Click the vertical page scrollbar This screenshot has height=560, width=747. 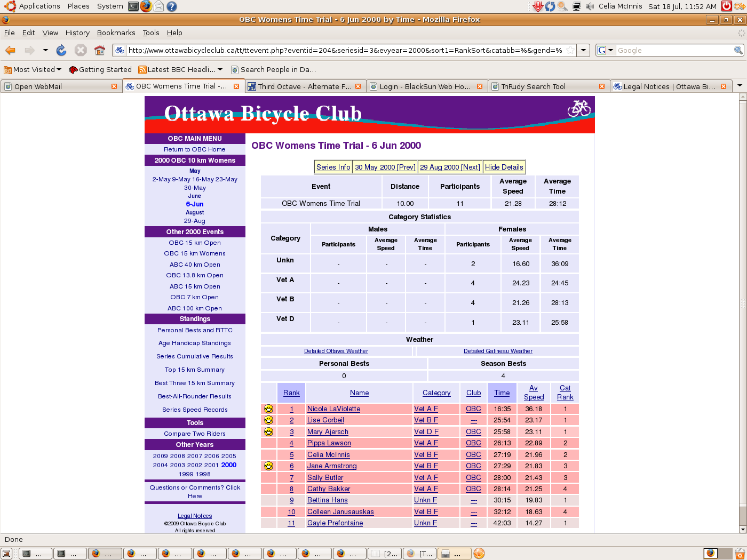742,304
